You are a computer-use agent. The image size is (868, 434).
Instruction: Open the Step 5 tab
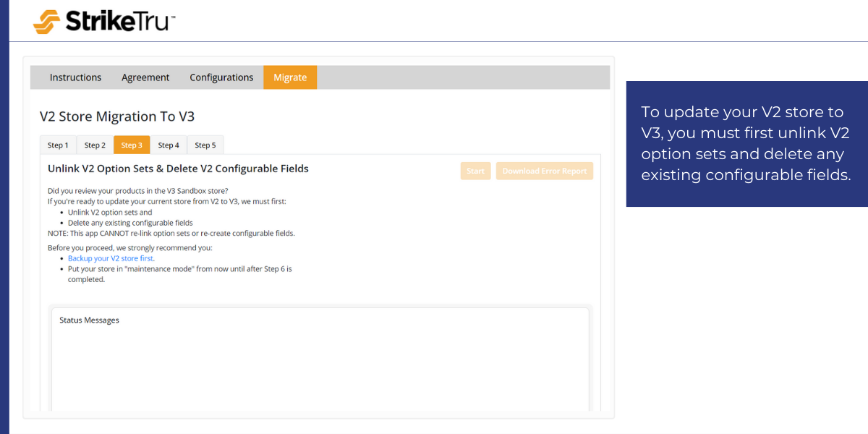(x=205, y=145)
